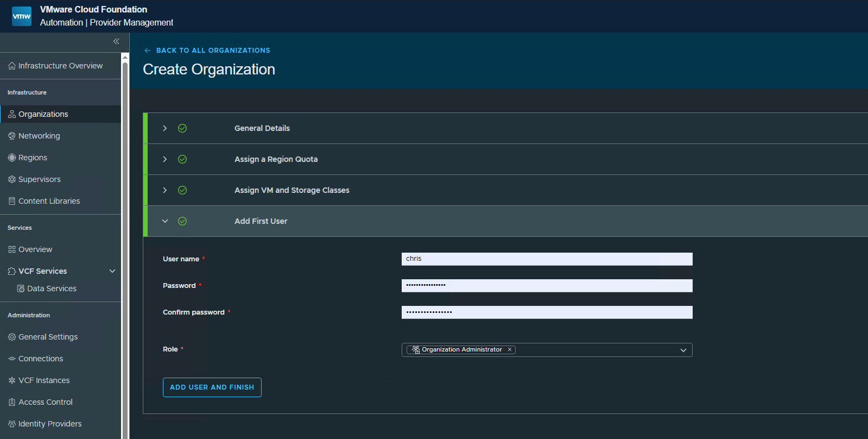Open the Supervisors section
The image size is (868, 439).
click(60, 179)
